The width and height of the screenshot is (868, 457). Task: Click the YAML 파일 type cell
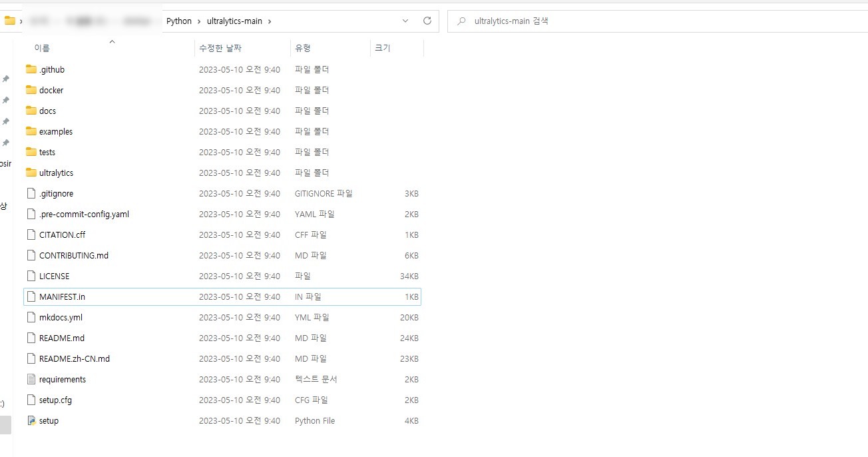[x=315, y=214]
